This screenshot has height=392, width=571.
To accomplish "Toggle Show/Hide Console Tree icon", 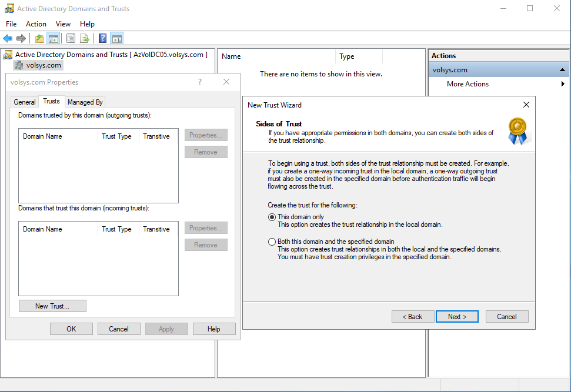I will 54,39.
